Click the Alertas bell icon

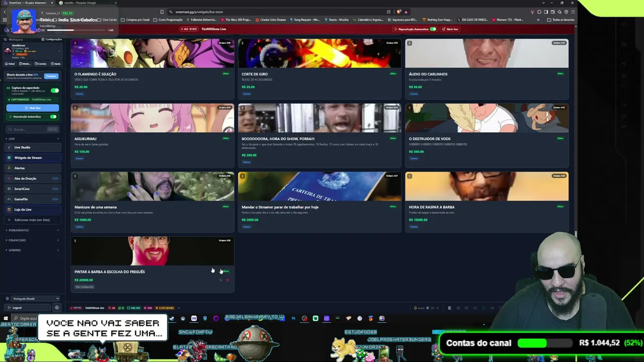9,168
